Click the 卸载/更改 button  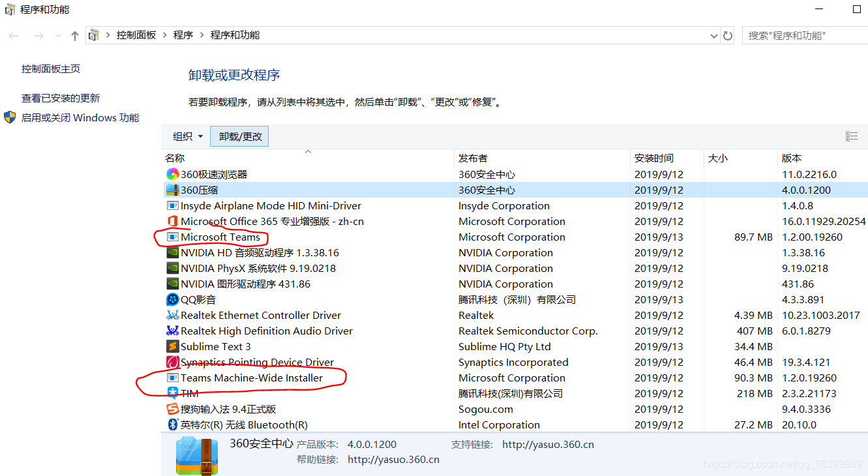tap(240, 136)
